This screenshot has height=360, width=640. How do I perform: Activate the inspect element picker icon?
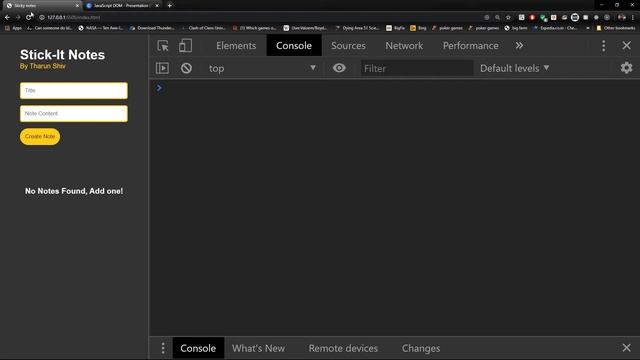tap(163, 46)
